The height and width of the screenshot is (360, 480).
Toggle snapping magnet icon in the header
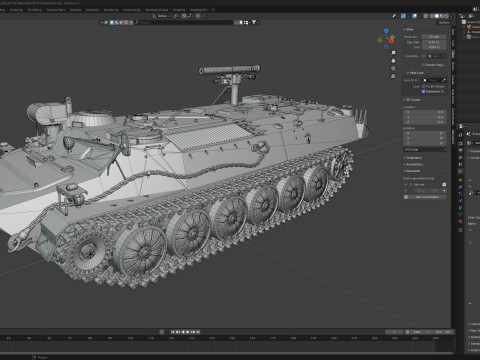coord(184,16)
